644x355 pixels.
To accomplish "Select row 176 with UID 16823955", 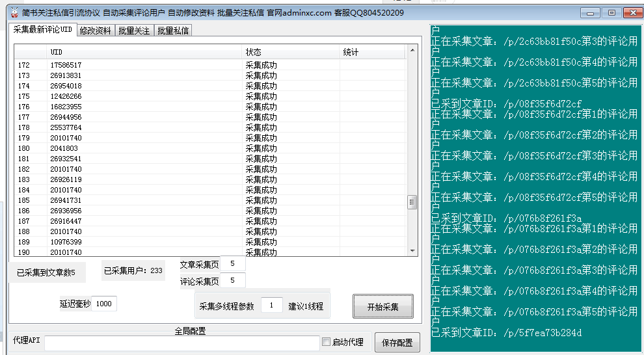I will pos(210,107).
